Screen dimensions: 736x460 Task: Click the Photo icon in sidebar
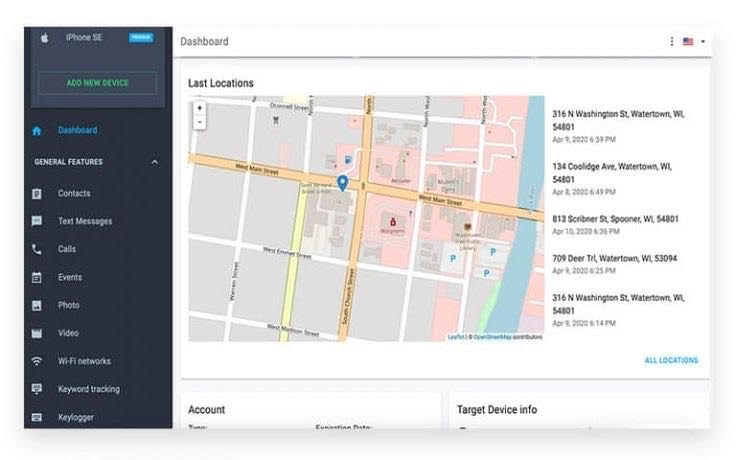coord(37,305)
